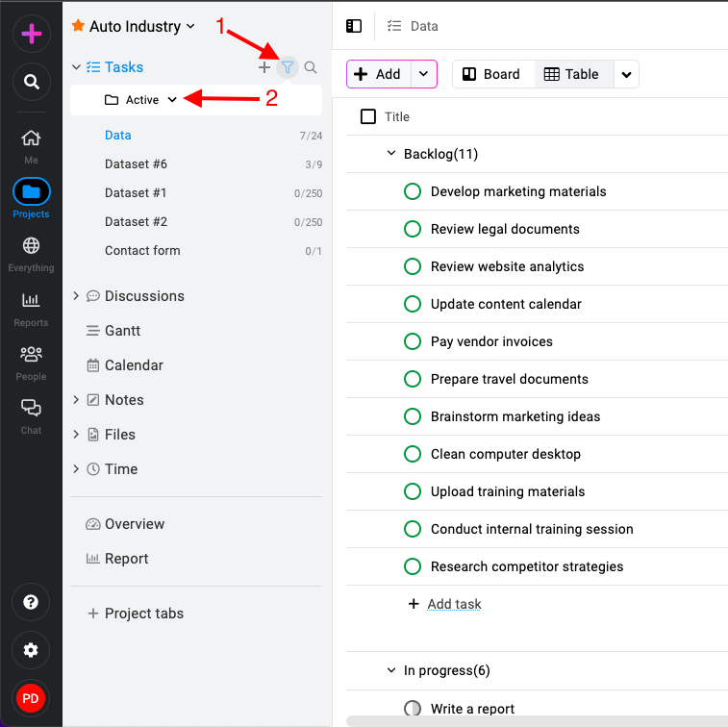Open global search in dark sidebar

[x=31, y=82]
